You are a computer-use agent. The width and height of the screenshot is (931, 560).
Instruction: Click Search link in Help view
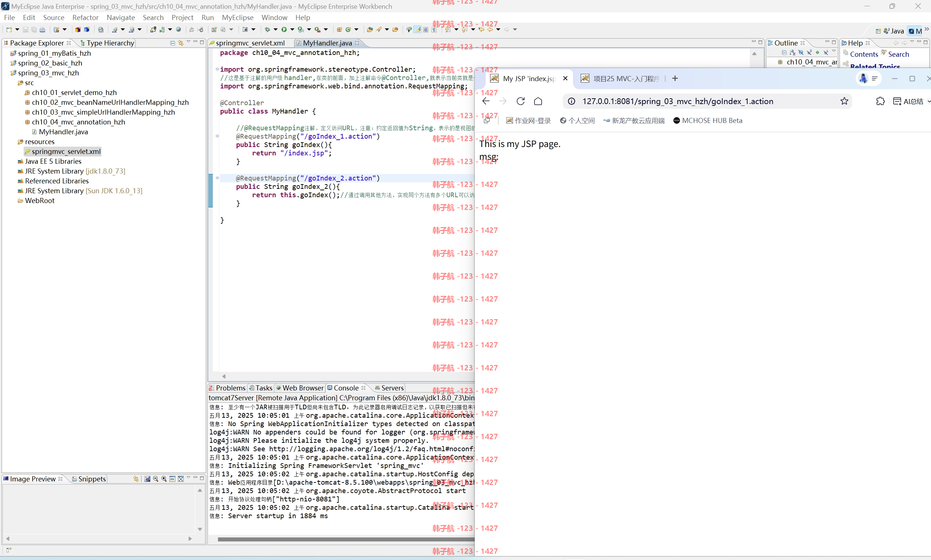click(x=899, y=54)
